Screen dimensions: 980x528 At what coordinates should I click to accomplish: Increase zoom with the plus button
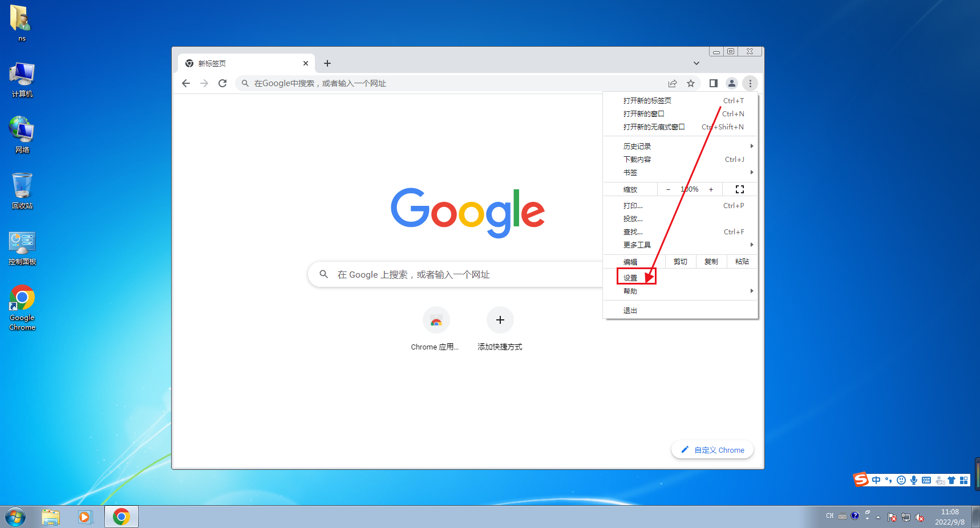pos(711,189)
